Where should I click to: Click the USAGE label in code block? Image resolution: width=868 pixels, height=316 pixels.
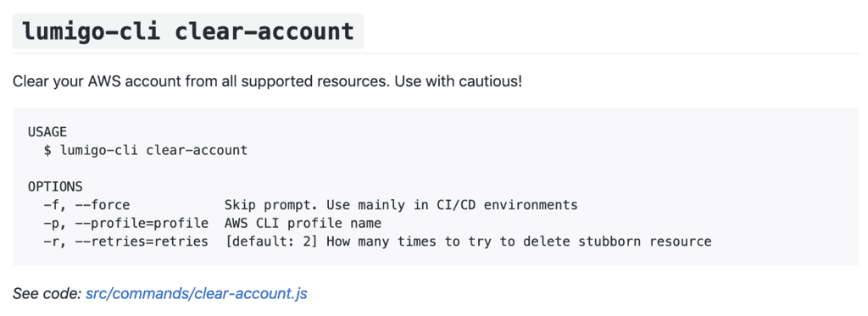click(x=47, y=131)
